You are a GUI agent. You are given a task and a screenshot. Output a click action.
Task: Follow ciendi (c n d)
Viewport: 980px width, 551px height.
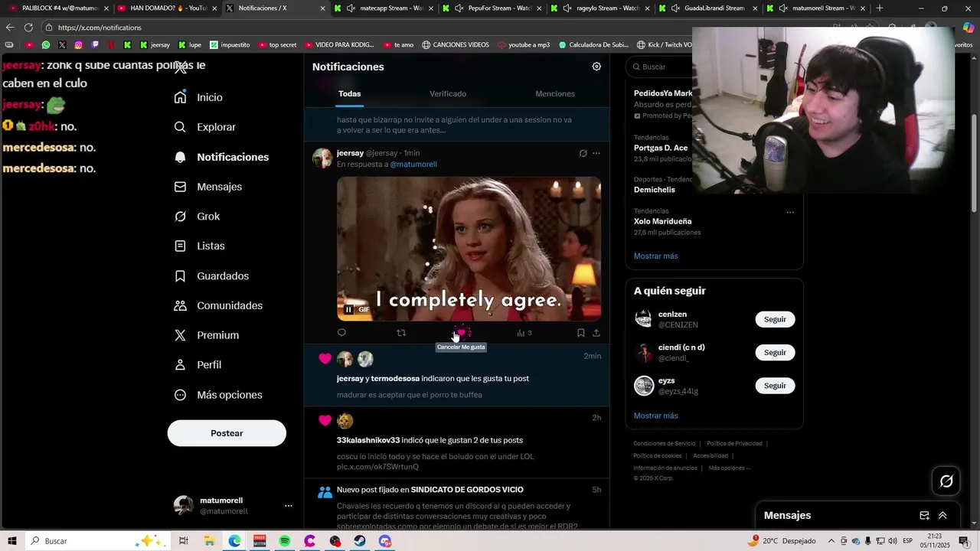coord(775,352)
